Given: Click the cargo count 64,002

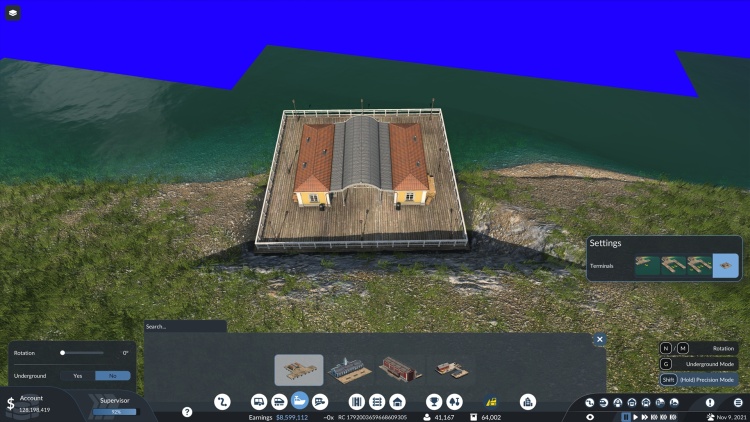Looking at the screenshot, I should pos(491,418).
